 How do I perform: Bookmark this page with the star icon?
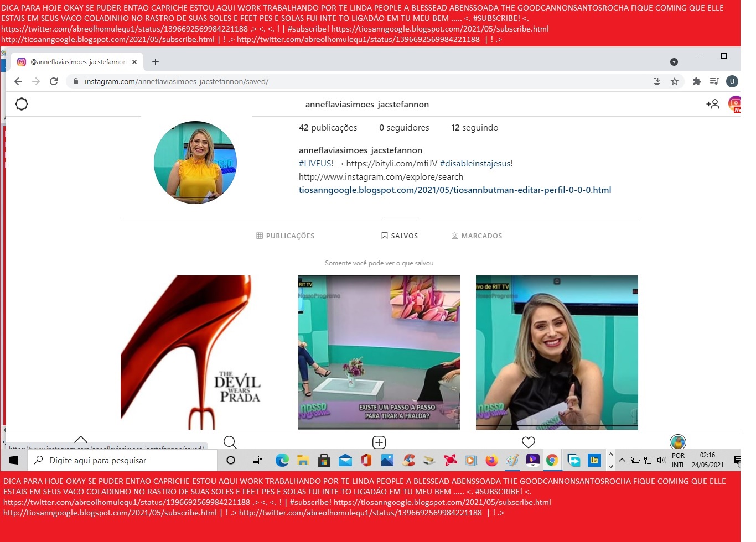click(675, 81)
